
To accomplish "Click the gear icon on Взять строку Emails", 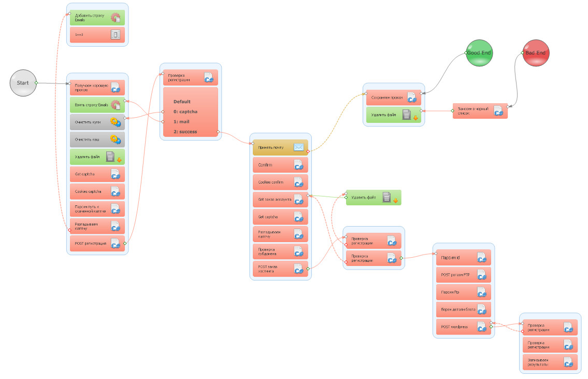I will pos(116,105).
